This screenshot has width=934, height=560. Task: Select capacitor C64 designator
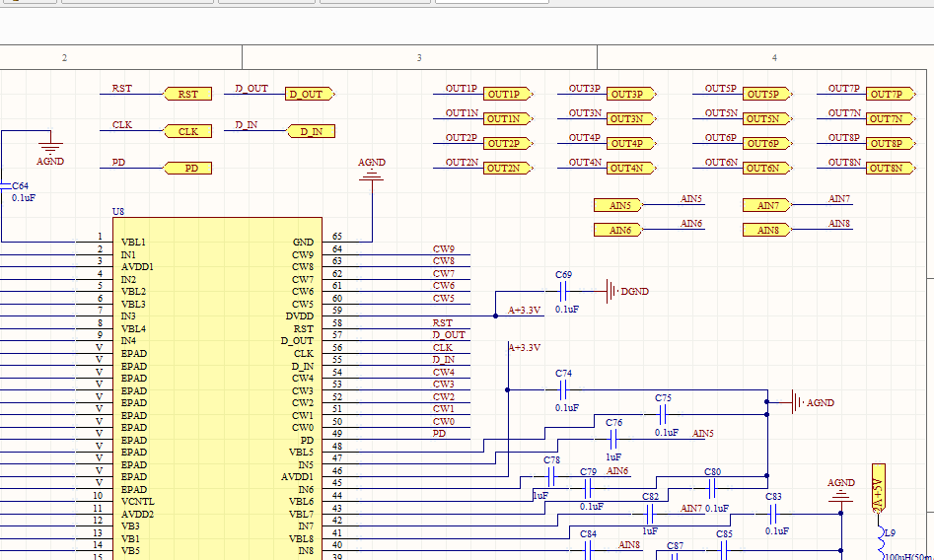pos(20,186)
